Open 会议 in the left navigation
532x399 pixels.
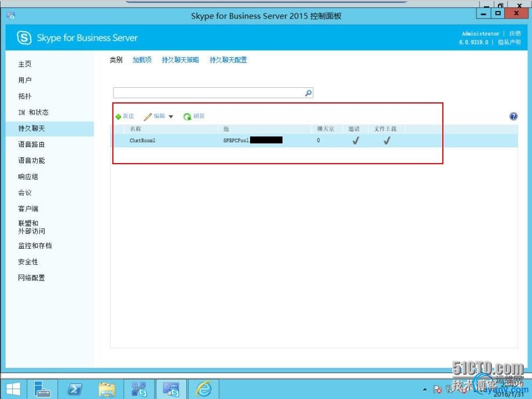(x=25, y=193)
